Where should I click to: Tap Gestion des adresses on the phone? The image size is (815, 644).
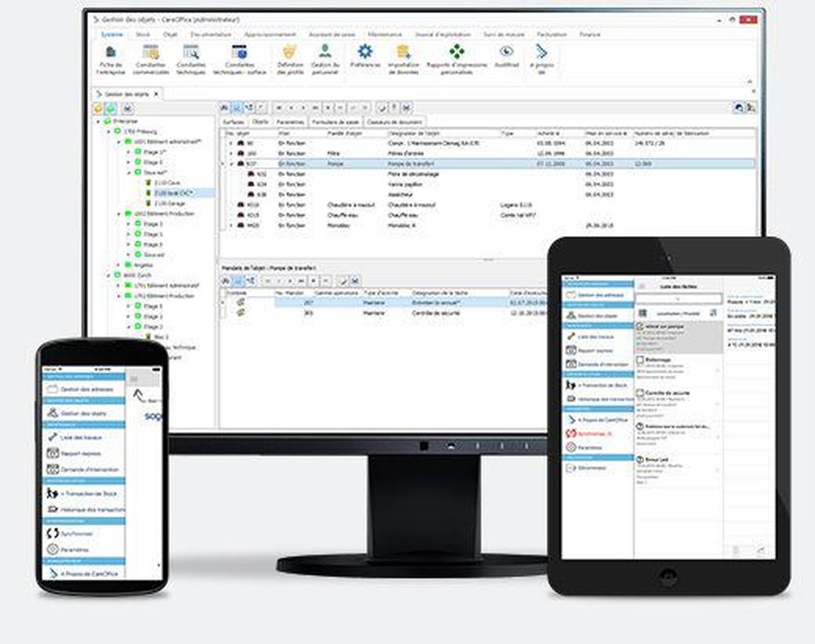[83, 389]
